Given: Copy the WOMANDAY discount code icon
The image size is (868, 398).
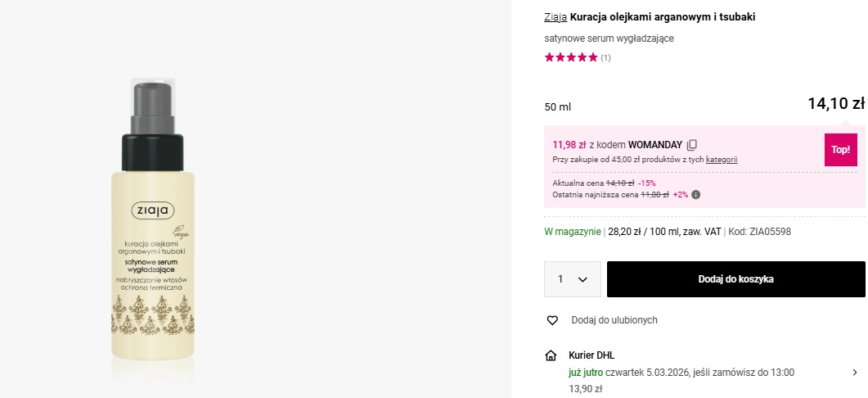Looking at the screenshot, I should [x=692, y=145].
